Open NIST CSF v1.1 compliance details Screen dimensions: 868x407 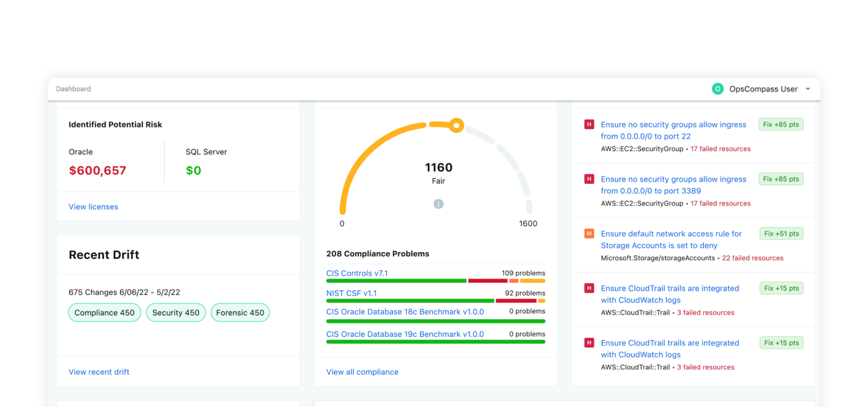tap(351, 293)
